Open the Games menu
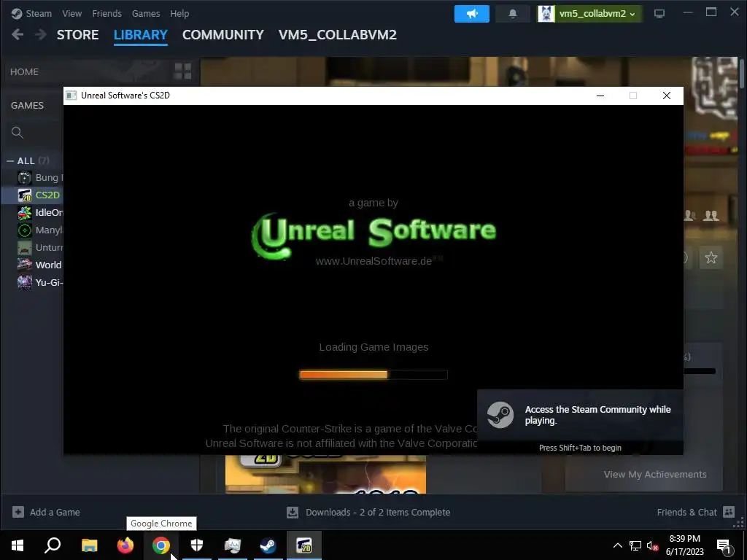This screenshot has height=560, width=747. click(x=146, y=13)
